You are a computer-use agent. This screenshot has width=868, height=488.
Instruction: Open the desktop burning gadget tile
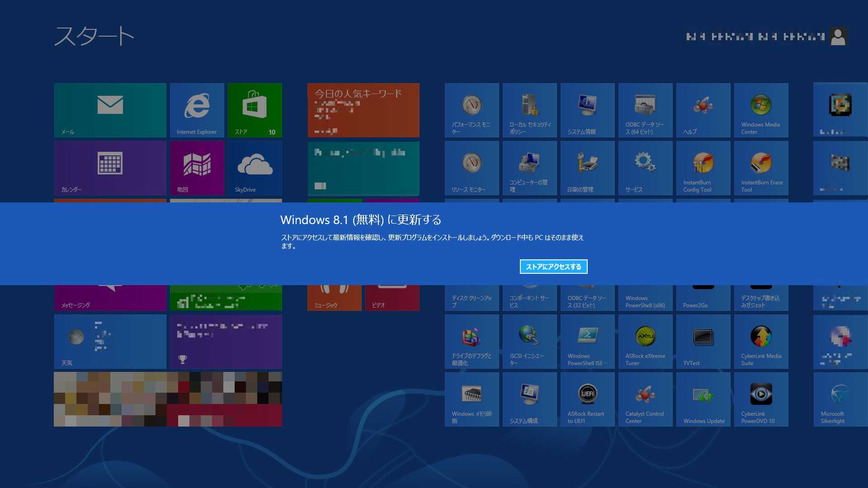point(761,298)
